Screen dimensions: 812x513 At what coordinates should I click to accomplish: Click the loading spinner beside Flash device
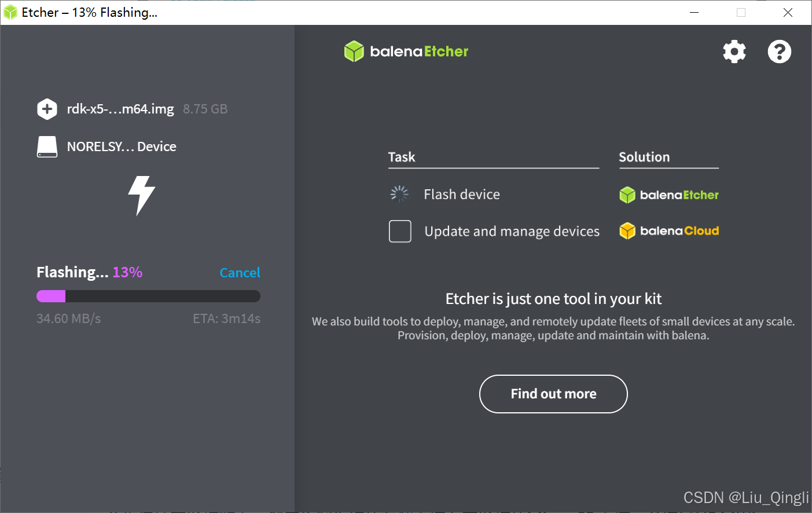(399, 194)
